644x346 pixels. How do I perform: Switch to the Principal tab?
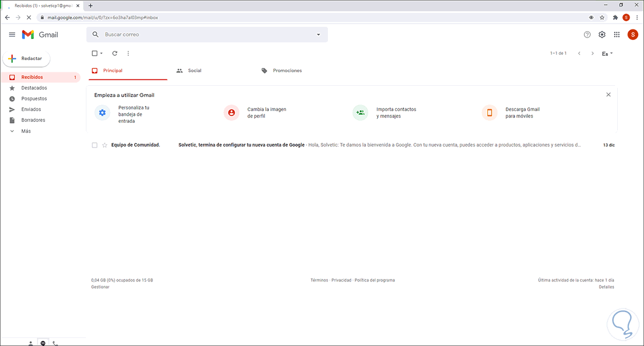click(128, 70)
